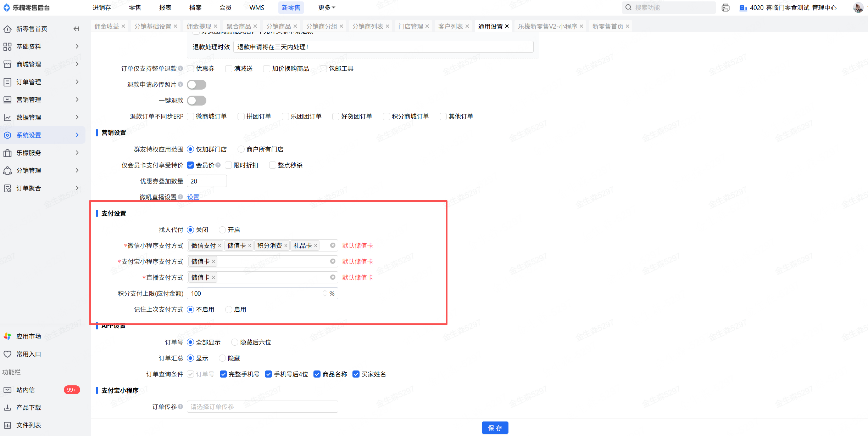Click the 保存 button
Screen dimensions: 868x436
(x=495, y=428)
